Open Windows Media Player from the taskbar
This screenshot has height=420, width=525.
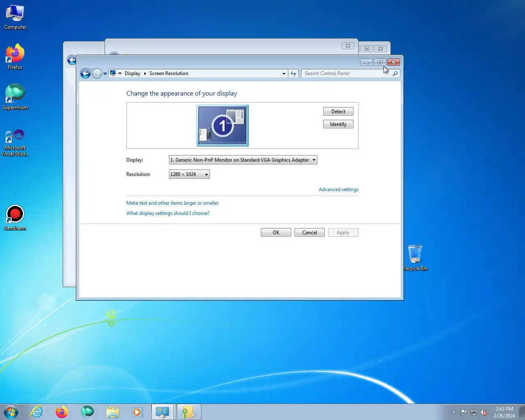(137, 412)
